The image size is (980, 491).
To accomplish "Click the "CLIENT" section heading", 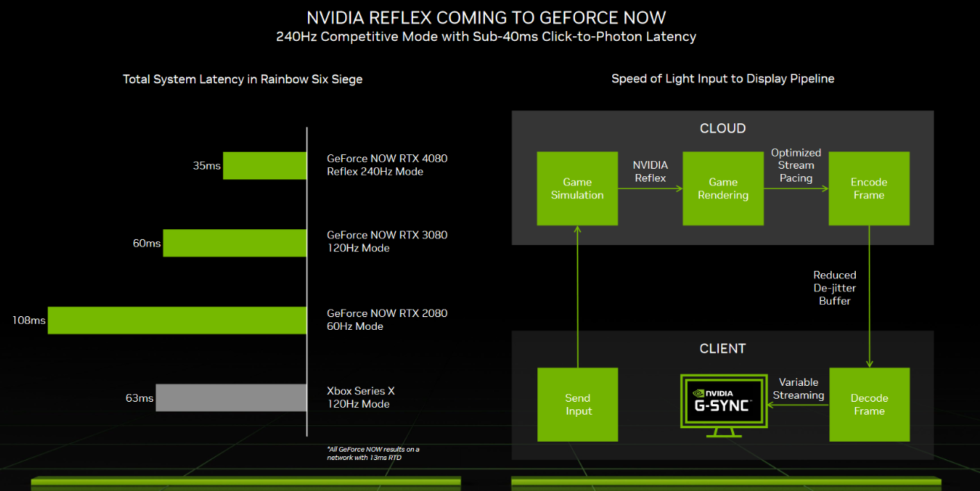I will tap(723, 349).
